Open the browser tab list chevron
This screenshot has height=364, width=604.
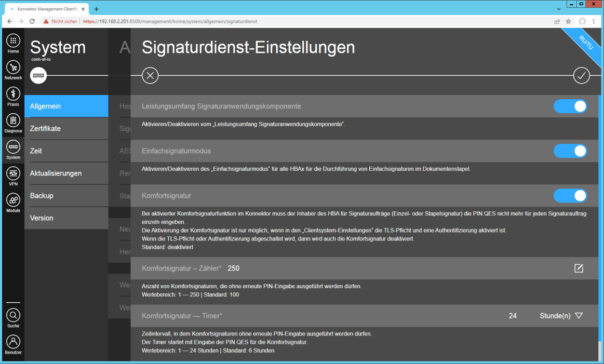tap(558, 9)
